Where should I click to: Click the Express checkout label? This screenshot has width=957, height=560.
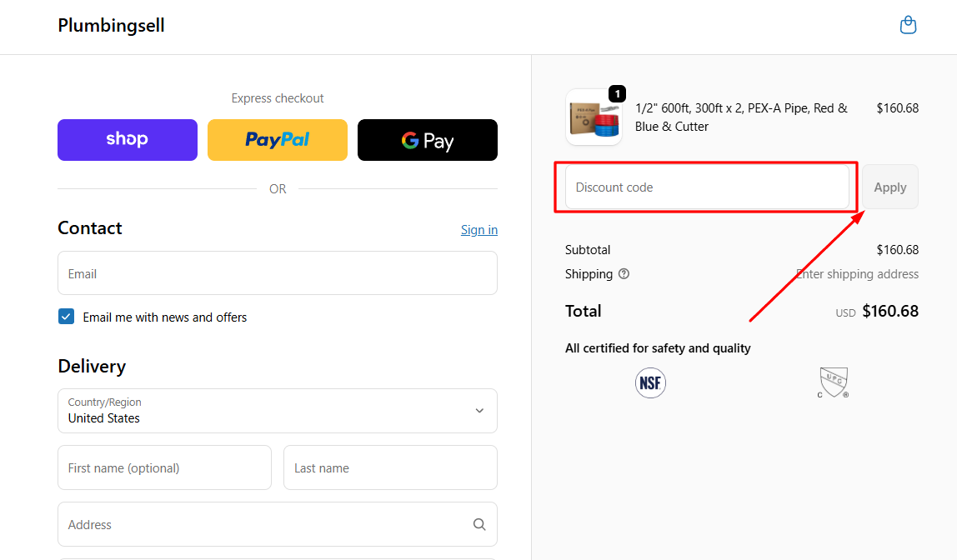pos(278,98)
